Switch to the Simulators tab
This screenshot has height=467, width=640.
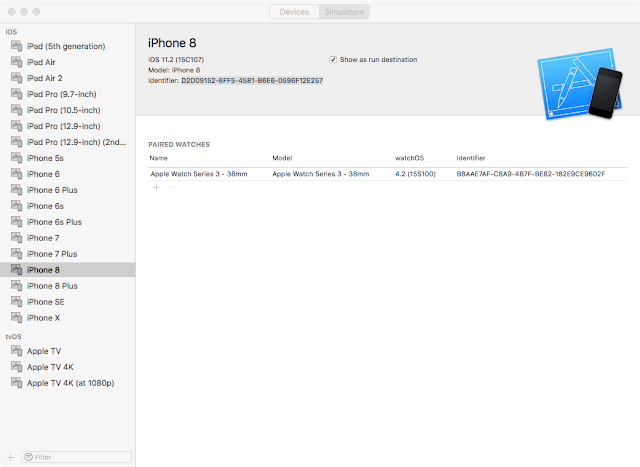pos(344,12)
